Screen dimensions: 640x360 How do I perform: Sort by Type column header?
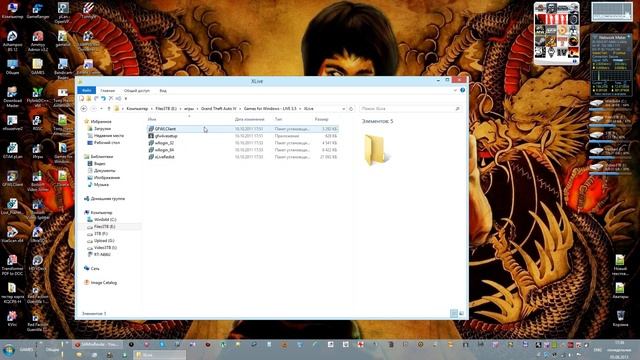click(x=278, y=119)
